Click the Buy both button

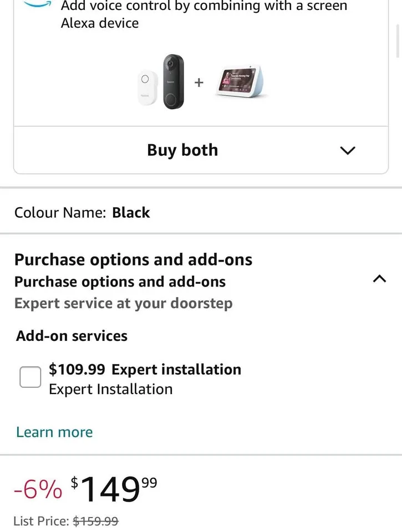[x=182, y=150]
